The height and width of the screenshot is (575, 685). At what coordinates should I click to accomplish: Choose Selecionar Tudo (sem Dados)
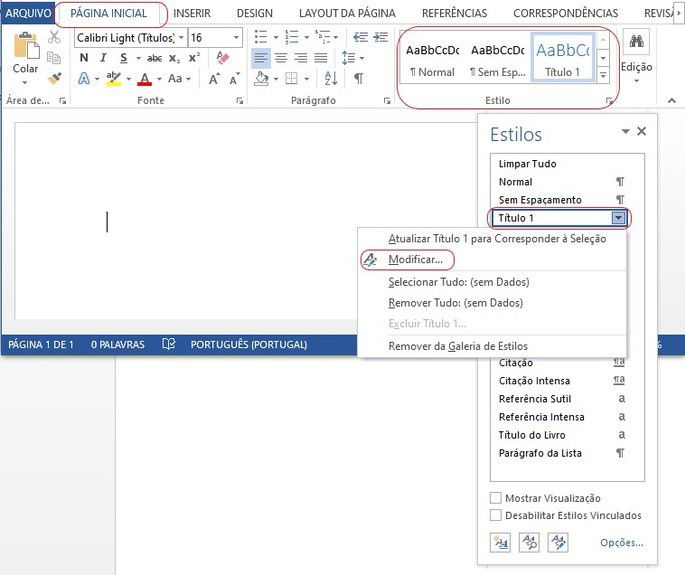[492, 282]
